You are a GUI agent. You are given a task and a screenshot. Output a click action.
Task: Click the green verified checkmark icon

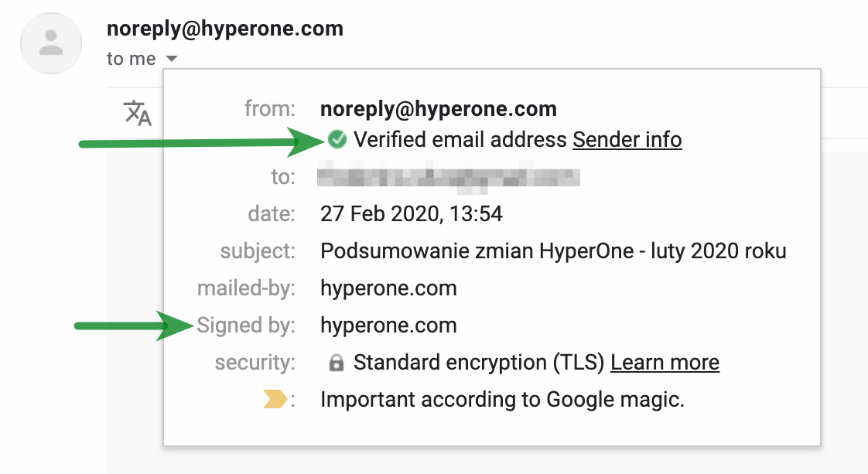[x=337, y=139]
